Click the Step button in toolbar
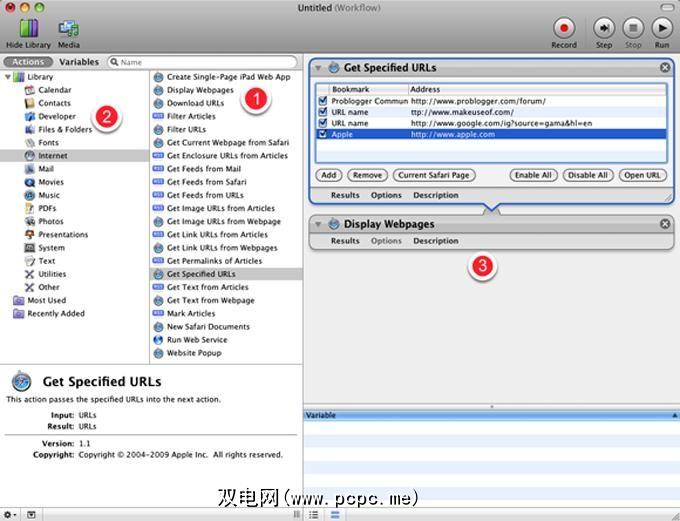Image resolution: width=680 pixels, height=521 pixels. tap(604, 28)
